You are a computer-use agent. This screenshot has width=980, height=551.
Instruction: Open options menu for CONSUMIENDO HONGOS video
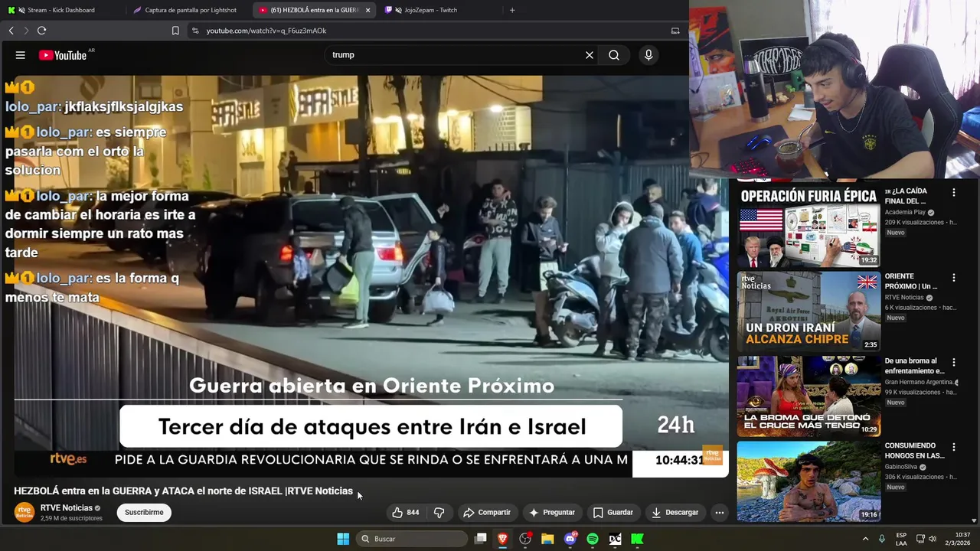[954, 447]
